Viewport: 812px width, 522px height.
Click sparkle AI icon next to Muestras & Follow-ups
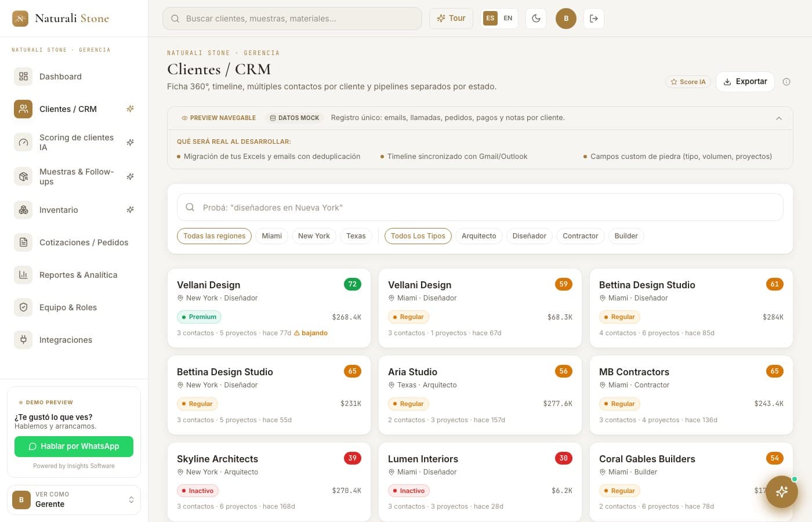click(x=130, y=176)
